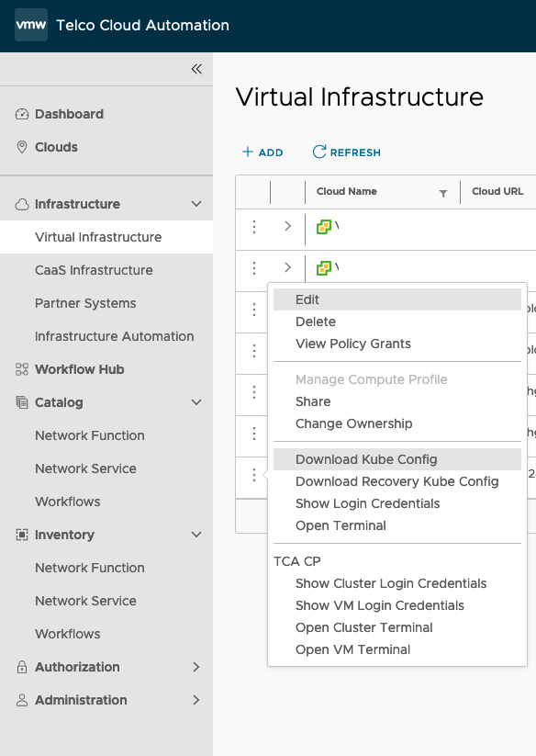
Task: Go to Virtual Infrastructure in sidebar
Action: click(x=106, y=237)
